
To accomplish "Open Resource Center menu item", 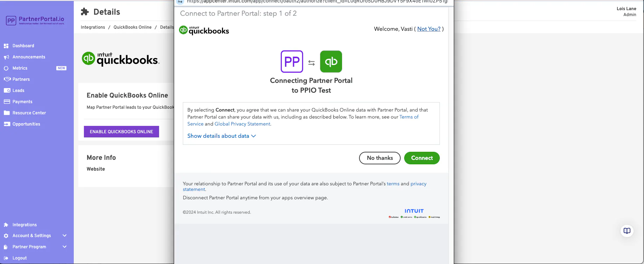I will pos(29,113).
